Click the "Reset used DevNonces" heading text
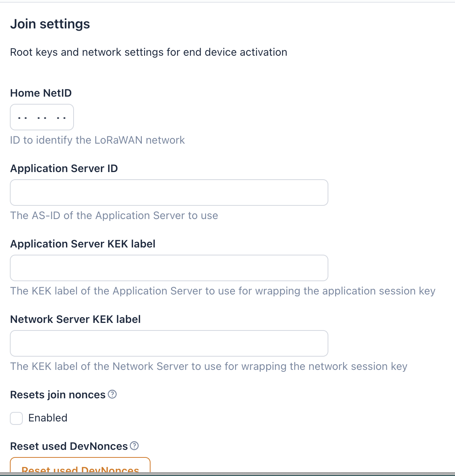Viewport: 455px width, 476px height. tap(69, 446)
